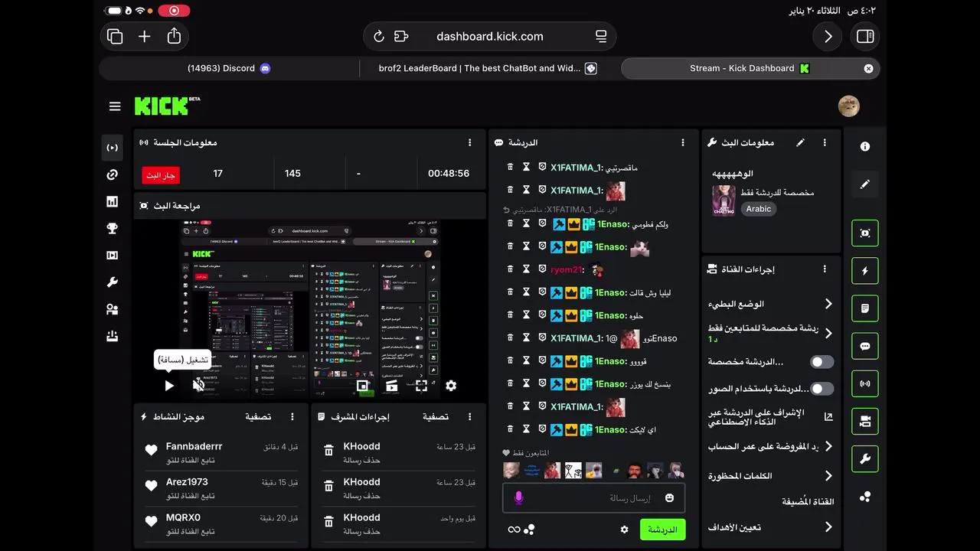Delete X1FATIMA_1's ماقصرتيي message with trash icon

511,167
